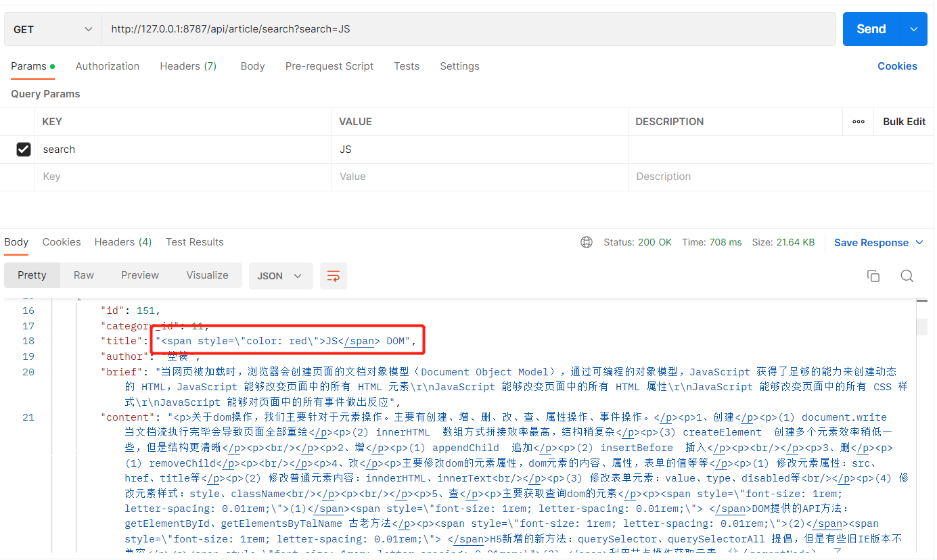937x560 pixels.
Task: Open the Pre-request Script tab
Action: (x=329, y=66)
